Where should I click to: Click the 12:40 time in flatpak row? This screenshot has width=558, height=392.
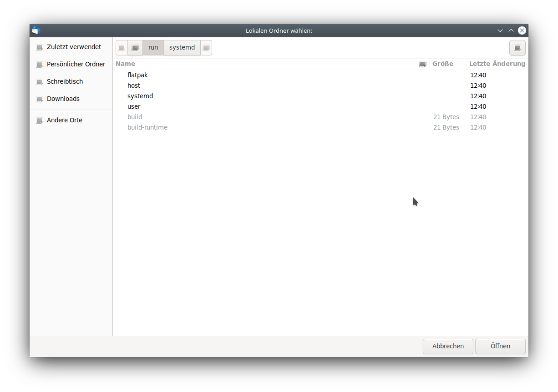pyautogui.click(x=478, y=75)
